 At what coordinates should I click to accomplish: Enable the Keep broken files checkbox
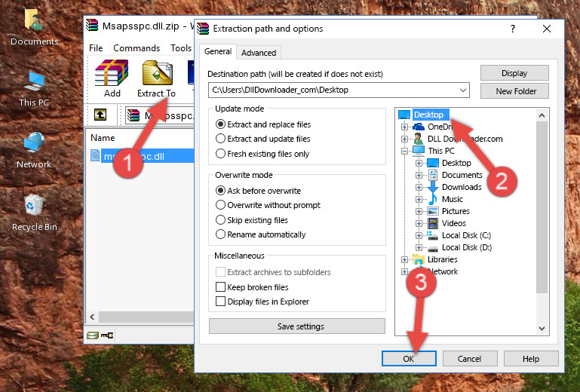pyautogui.click(x=220, y=287)
